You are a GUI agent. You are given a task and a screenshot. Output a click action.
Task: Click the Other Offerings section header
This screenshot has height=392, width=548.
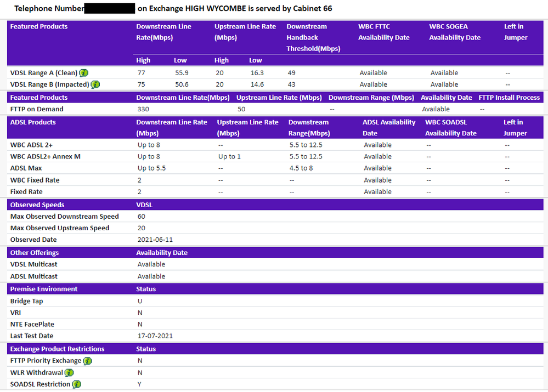point(35,253)
